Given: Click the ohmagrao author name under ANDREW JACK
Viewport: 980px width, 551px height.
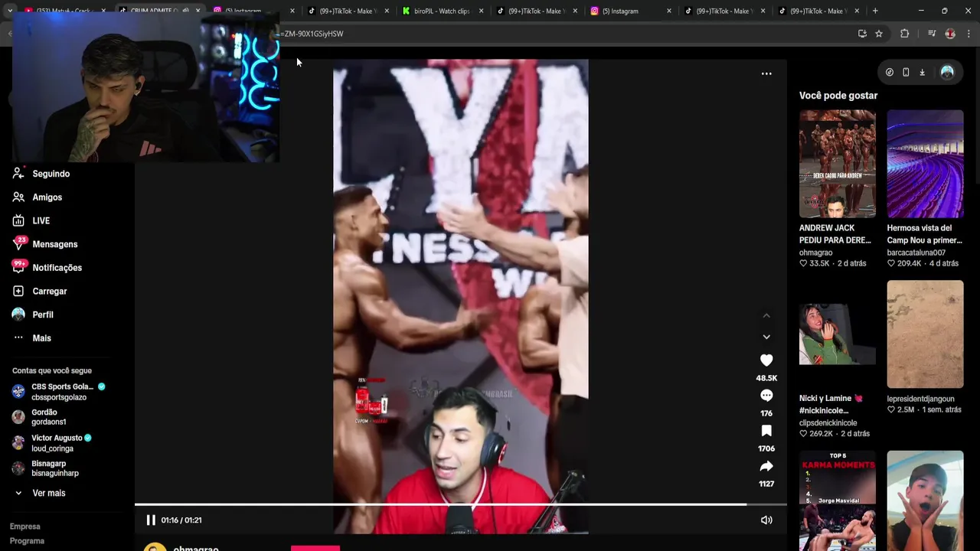Looking at the screenshot, I should (x=815, y=253).
